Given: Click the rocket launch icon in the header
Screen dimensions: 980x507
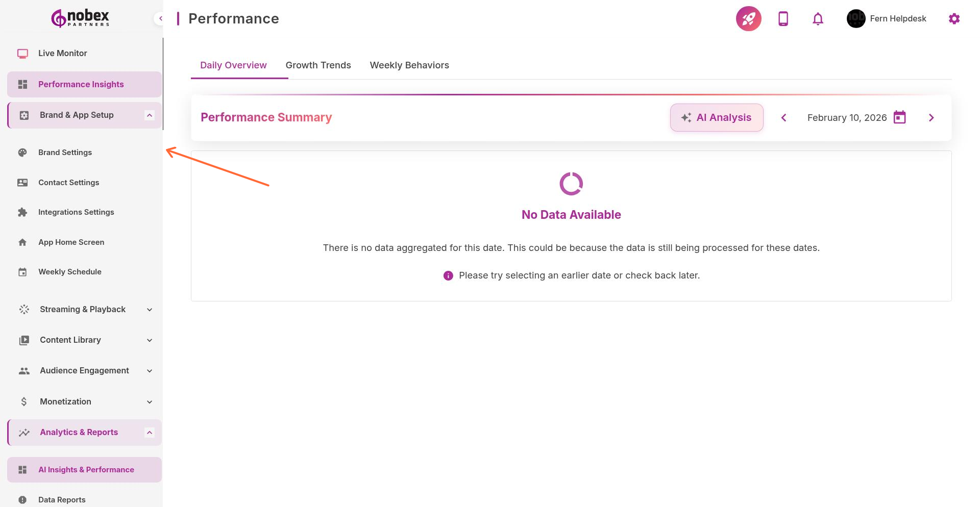Looking at the screenshot, I should click(748, 18).
